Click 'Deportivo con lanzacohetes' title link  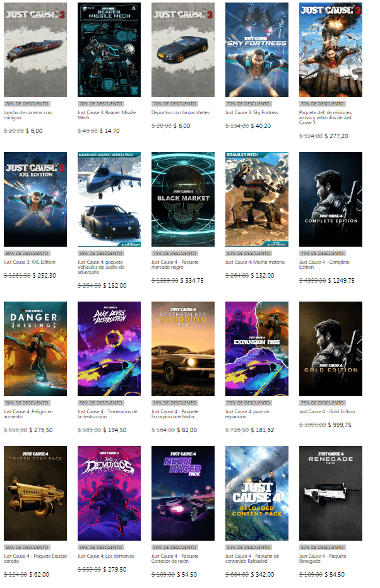point(181,113)
